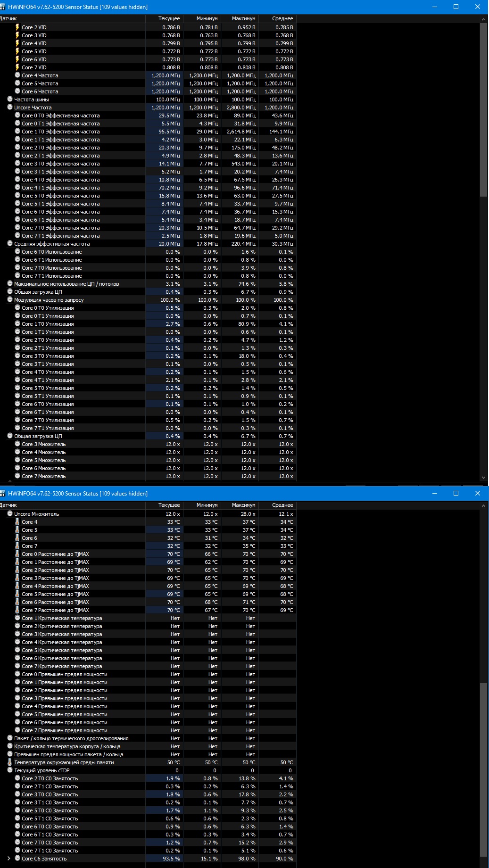
Task: Click the round icon beside Частота шины
Action: [x=10, y=99]
